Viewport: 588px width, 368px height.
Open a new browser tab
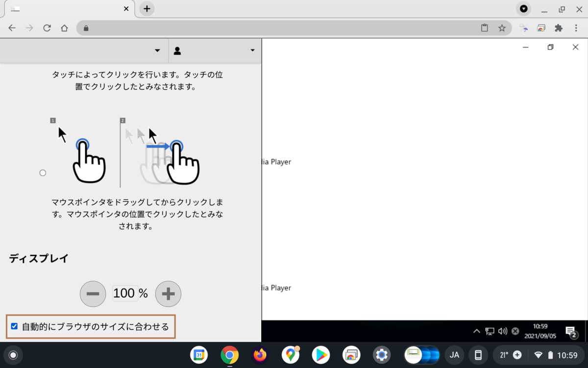pos(147,9)
